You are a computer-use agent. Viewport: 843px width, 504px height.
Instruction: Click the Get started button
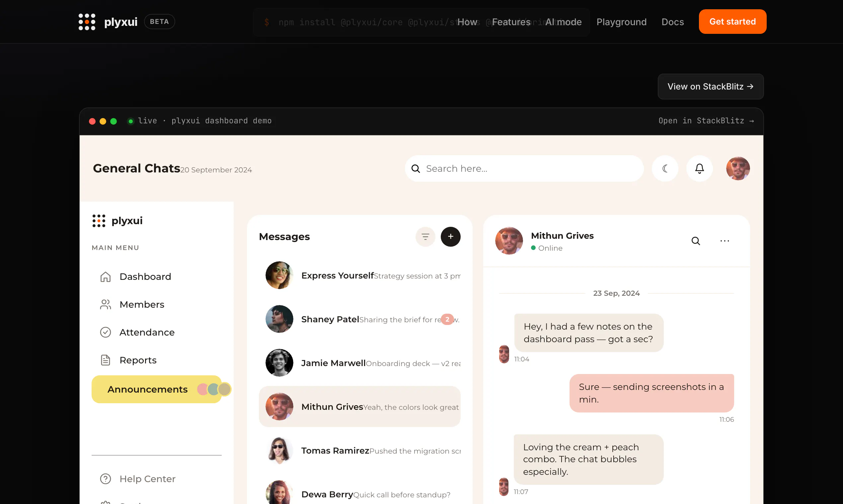[732, 22]
